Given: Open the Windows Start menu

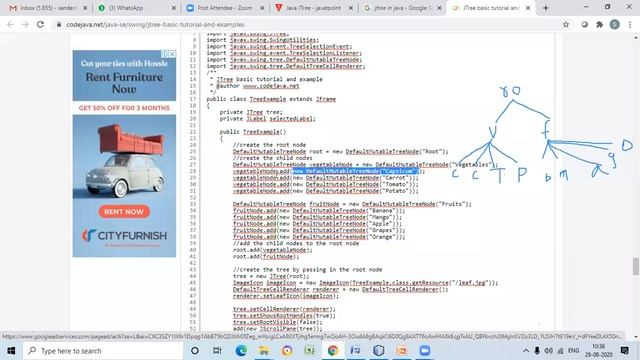Looking at the screenshot, I should coord(11,351).
